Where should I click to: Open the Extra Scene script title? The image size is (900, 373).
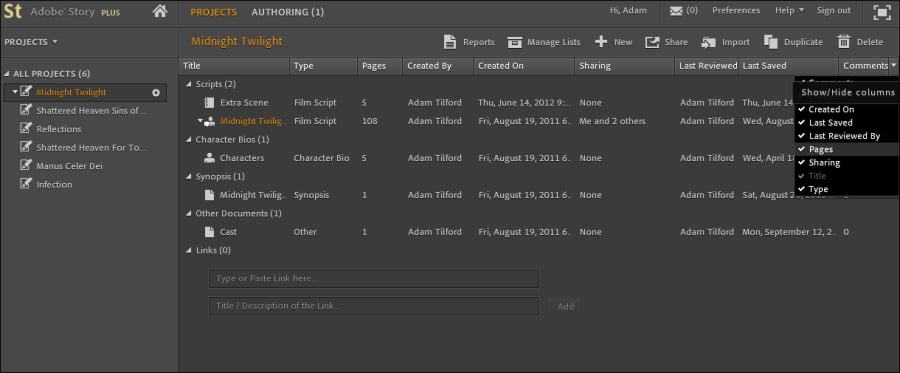(244, 103)
